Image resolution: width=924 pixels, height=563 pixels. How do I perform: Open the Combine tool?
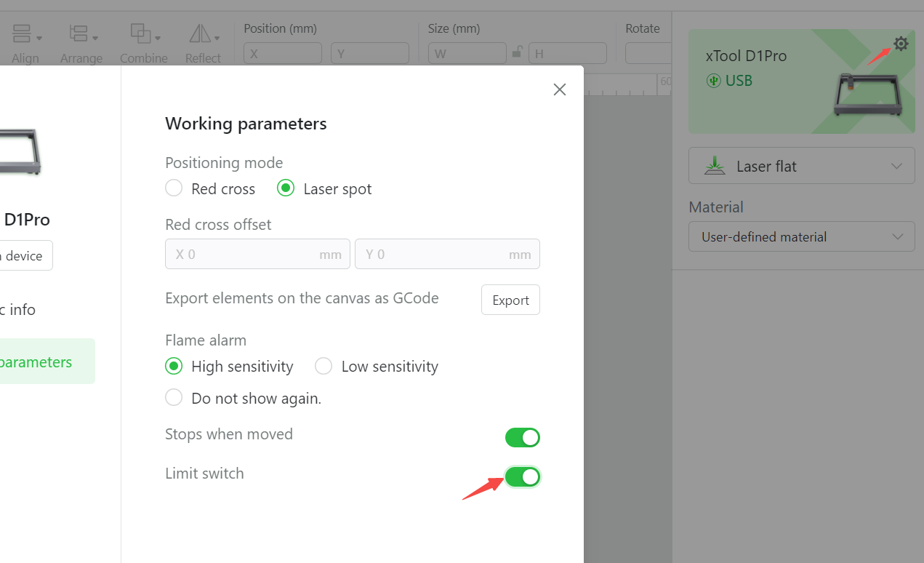(x=144, y=44)
